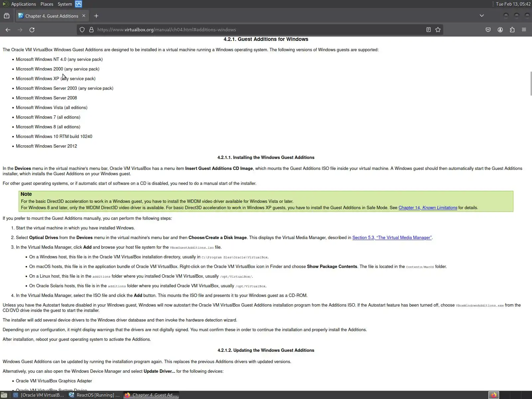This screenshot has width=532, height=399.
Task: Go back to the previous page
Action: (x=8, y=30)
